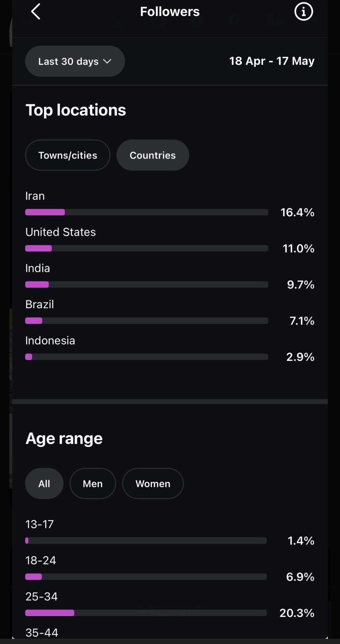Go back using the left arrow
This screenshot has width=340, height=644.
pos(35,12)
